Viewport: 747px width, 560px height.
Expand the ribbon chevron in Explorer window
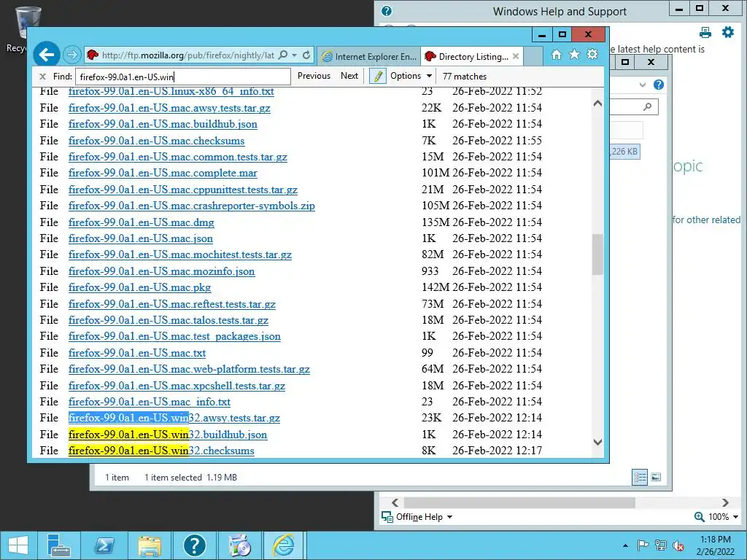pos(643,85)
